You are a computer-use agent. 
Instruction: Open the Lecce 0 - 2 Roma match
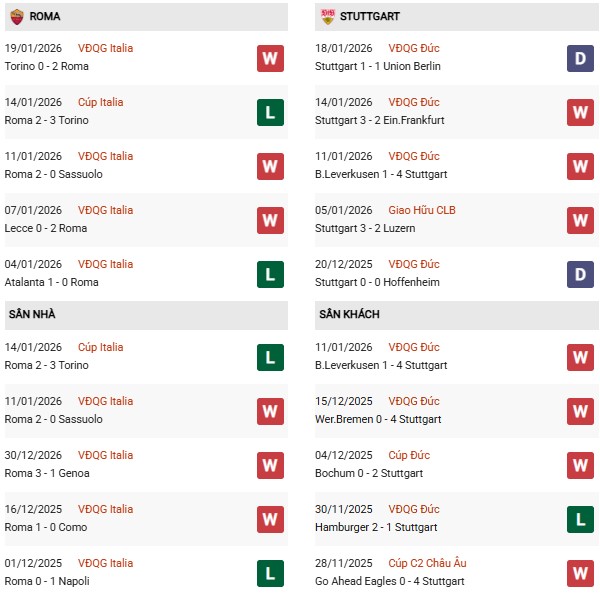click(46, 228)
